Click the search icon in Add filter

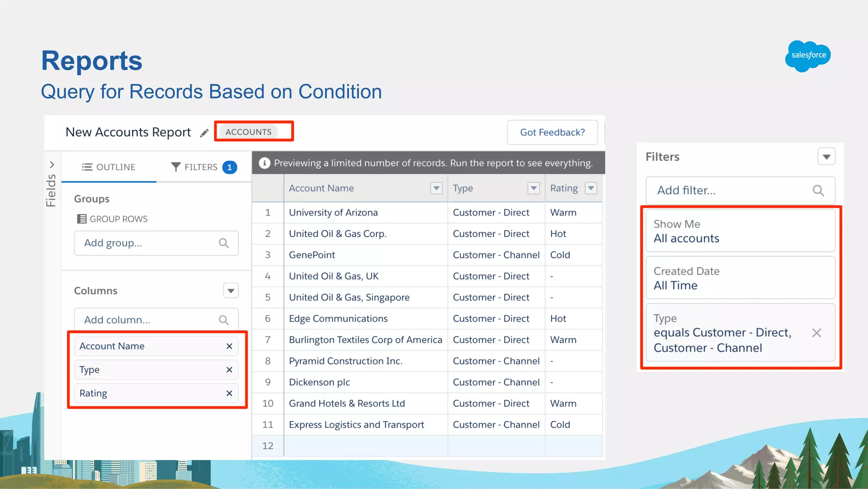pos(818,190)
